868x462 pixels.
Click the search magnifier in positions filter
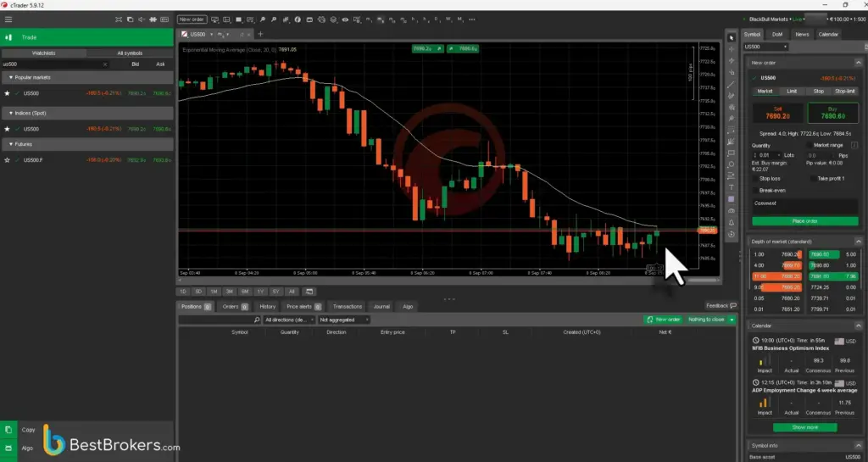click(x=256, y=320)
